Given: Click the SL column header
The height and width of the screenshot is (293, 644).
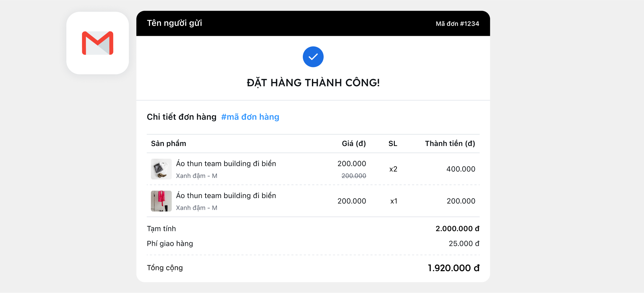Looking at the screenshot, I should [x=393, y=144].
